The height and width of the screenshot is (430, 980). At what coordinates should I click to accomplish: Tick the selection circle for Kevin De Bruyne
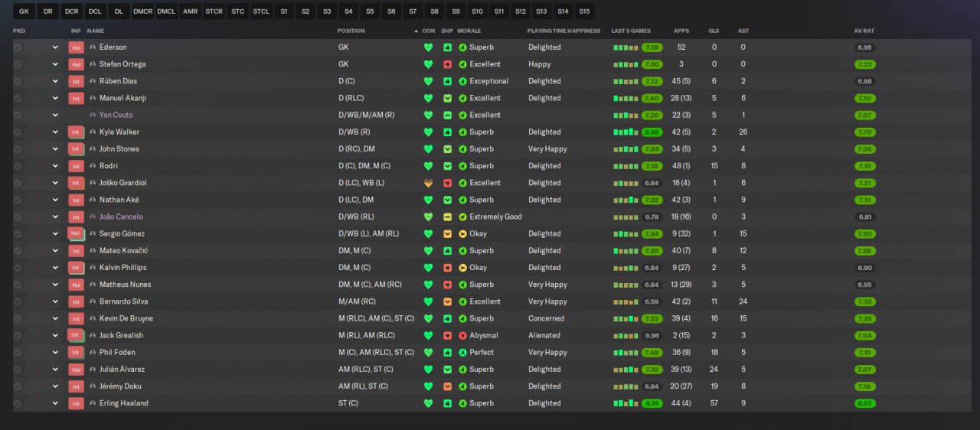[18, 318]
